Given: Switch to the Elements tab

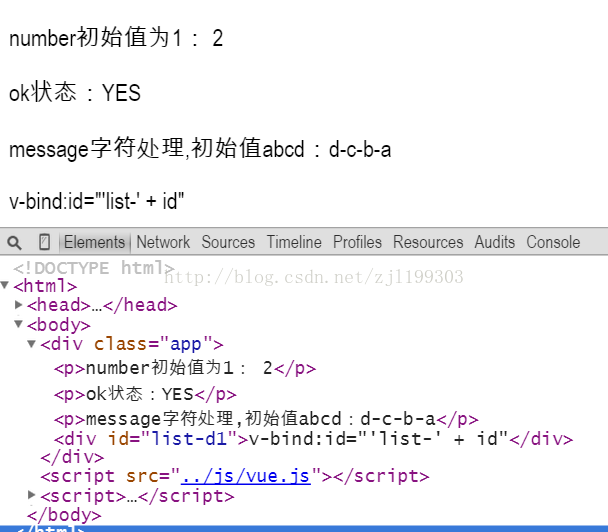Looking at the screenshot, I should pos(94,242).
